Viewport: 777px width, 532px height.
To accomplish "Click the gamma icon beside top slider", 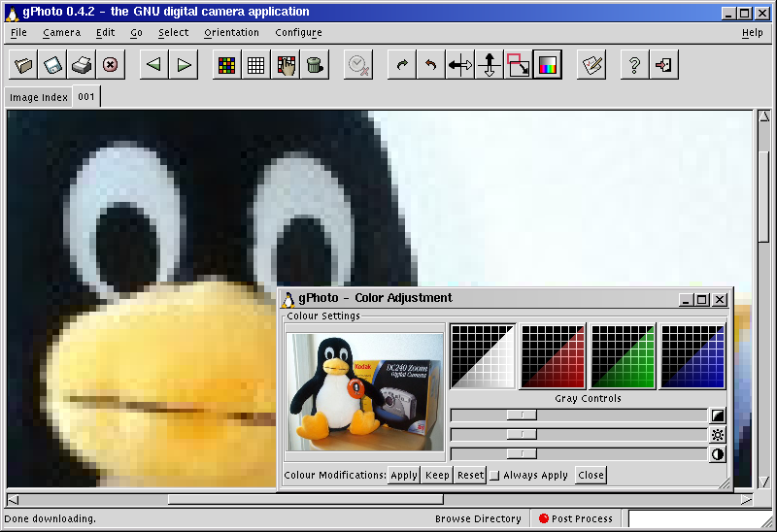I will [718, 416].
